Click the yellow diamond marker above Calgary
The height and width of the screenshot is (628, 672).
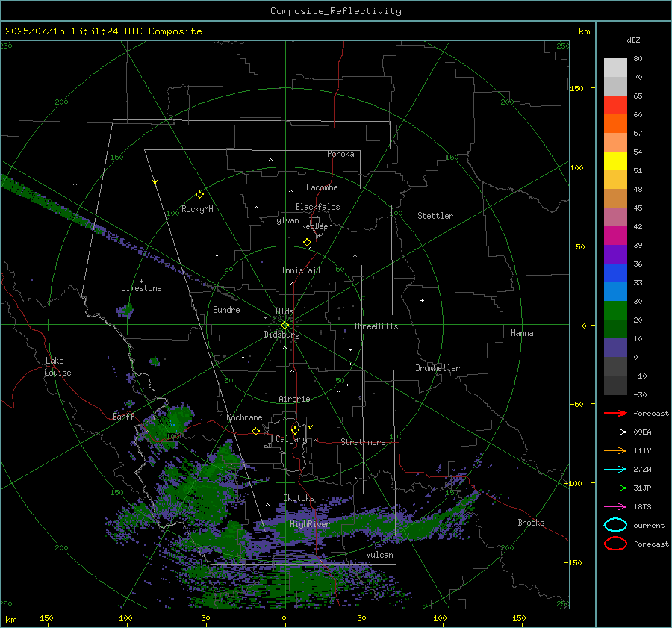(x=295, y=430)
